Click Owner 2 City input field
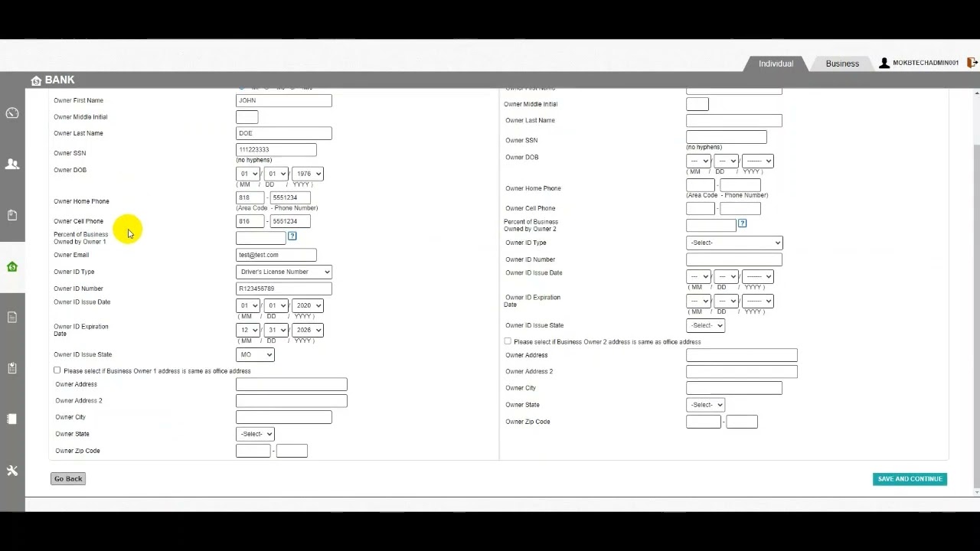The image size is (980, 551). [x=734, y=388]
